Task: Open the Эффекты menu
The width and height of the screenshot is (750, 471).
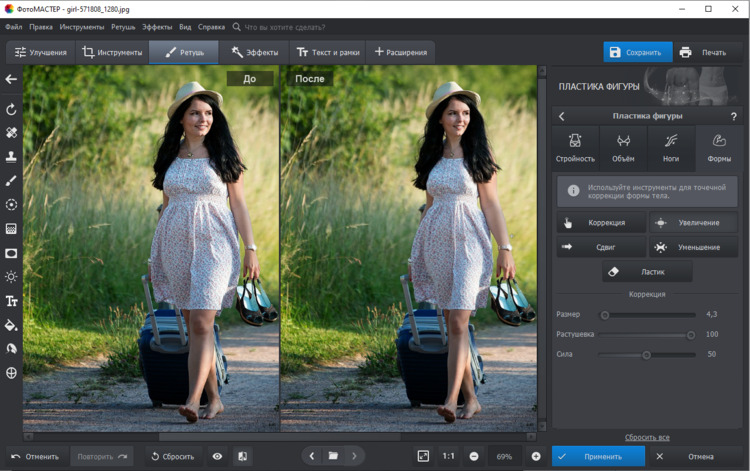Action: [x=156, y=27]
